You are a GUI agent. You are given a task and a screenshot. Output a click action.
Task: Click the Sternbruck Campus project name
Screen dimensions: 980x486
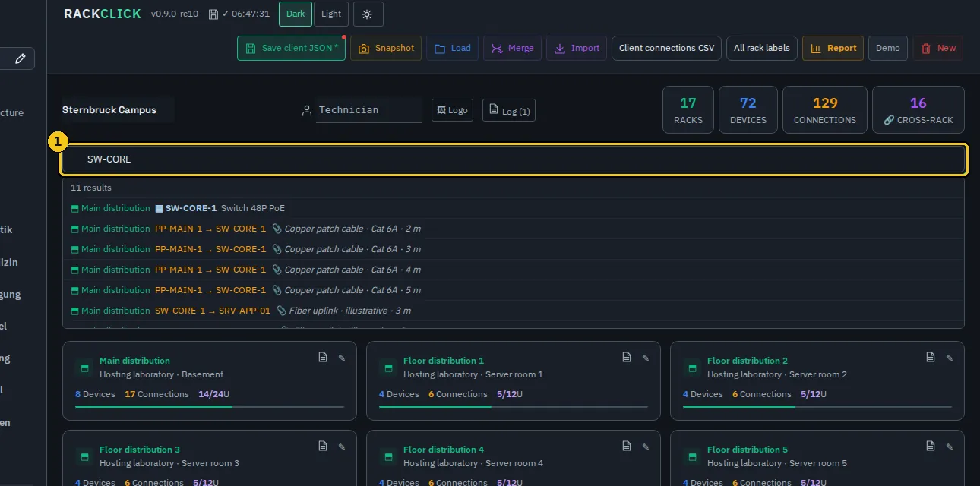(x=118, y=110)
